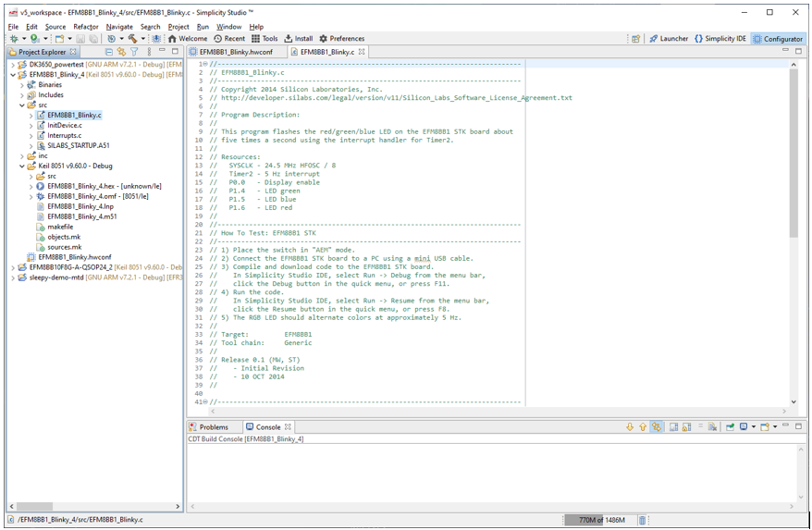Collapse the EFM8BB1_Blinky_4 project
The width and height of the screenshot is (812, 530).
(13, 75)
